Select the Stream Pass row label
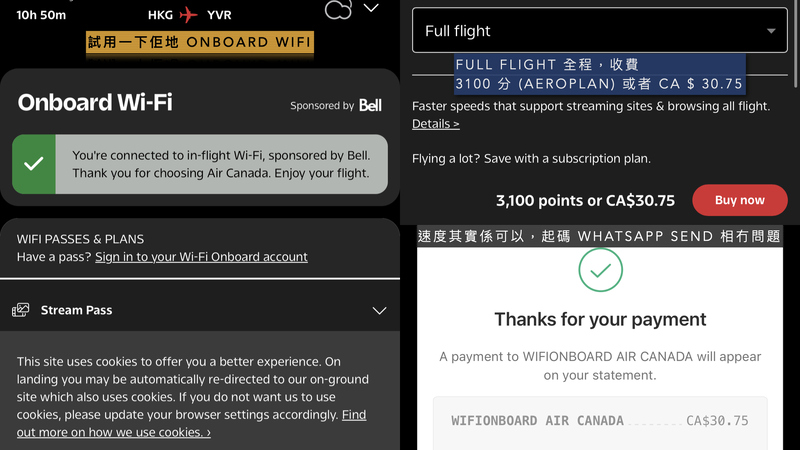The width and height of the screenshot is (800, 450). pos(76,310)
